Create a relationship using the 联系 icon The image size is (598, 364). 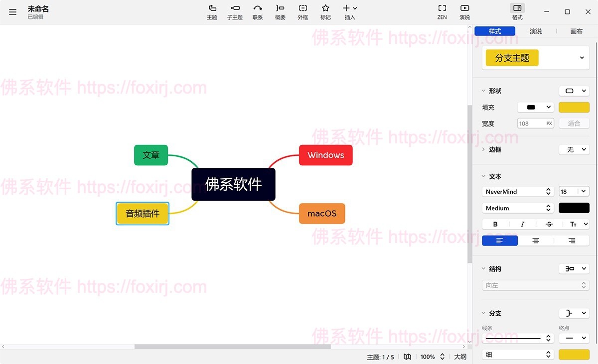click(258, 11)
